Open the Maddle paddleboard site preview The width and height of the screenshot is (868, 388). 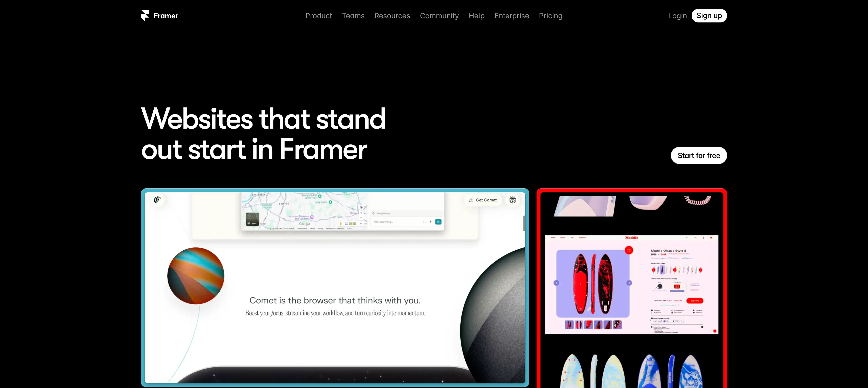click(x=631, y=288)
